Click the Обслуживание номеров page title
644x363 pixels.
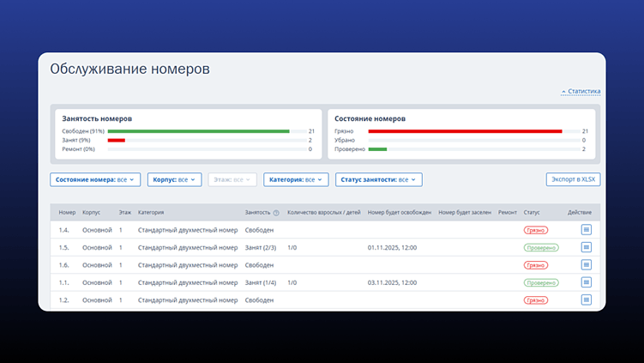coord(129,69)
